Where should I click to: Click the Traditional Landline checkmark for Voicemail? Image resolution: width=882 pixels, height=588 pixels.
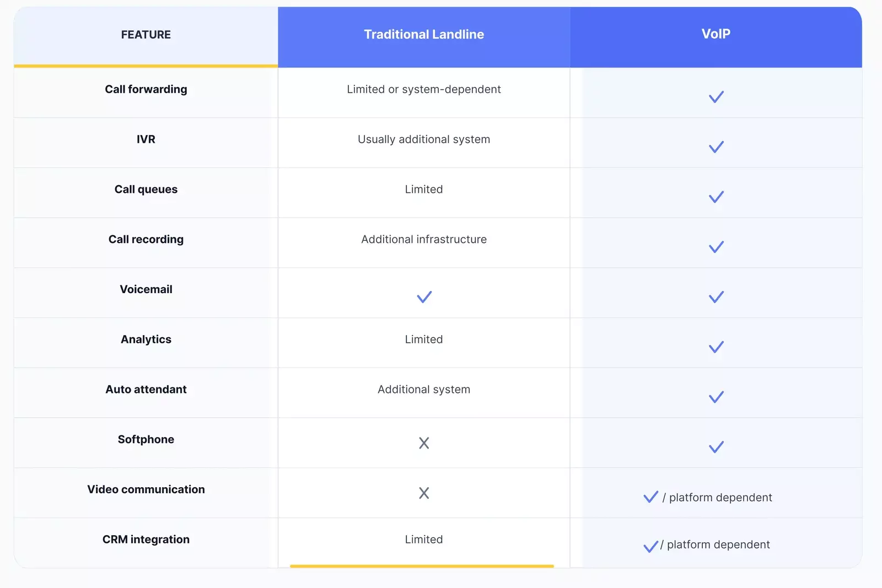coord(424,297)
